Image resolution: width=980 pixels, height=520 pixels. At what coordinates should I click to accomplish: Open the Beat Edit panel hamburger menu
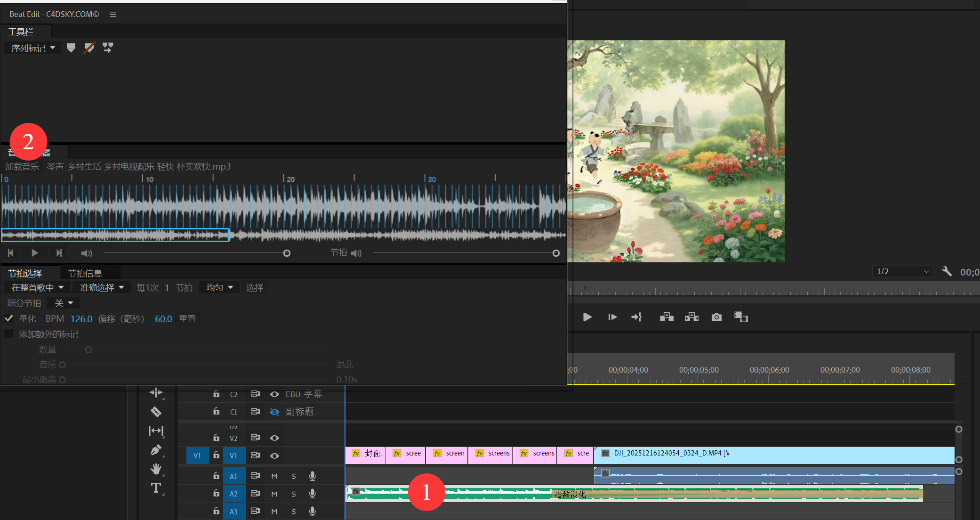click(113, 14)
